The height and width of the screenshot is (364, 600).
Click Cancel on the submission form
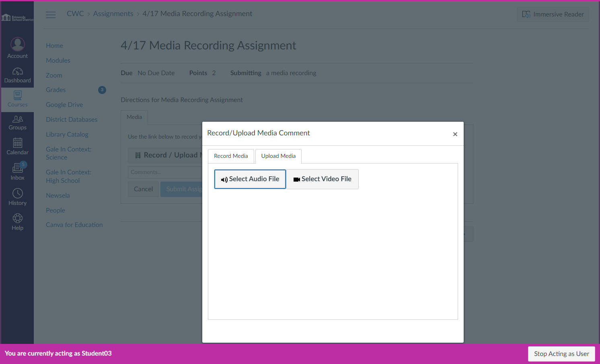coord(143,189)
